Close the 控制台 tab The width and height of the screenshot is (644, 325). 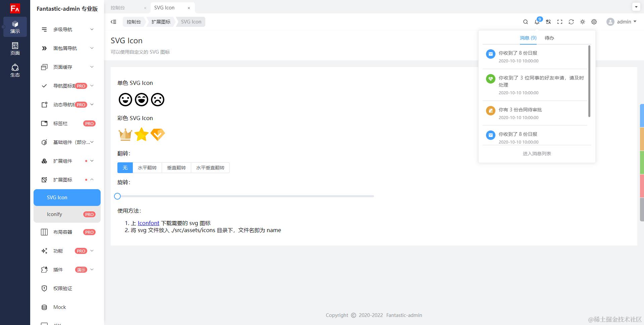[x=145, y=8]
